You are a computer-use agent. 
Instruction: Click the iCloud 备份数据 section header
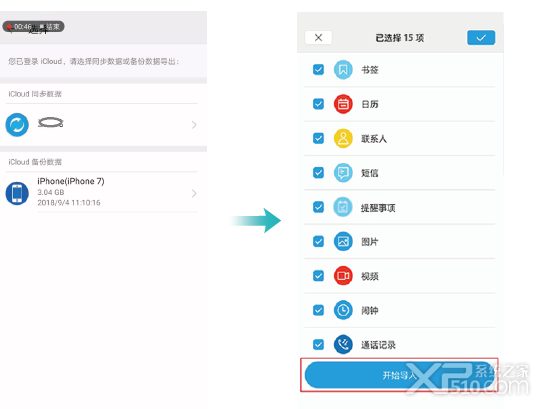[35, 162]
